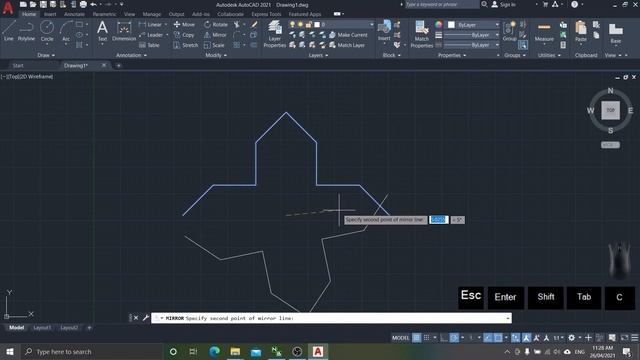This screenshot has width=640, height=360.
Task: Click the Stretch tool
Action: (x=186, y=45)
